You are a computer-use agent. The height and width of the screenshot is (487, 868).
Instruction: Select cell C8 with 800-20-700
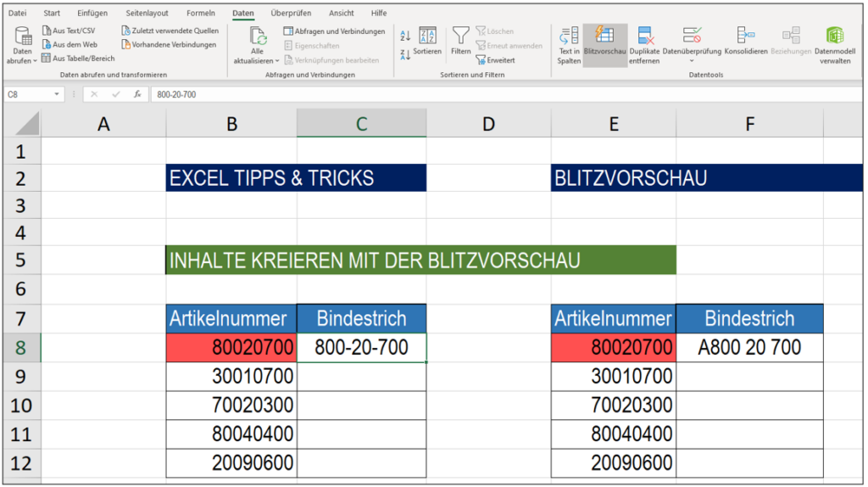tap(361, 347)
